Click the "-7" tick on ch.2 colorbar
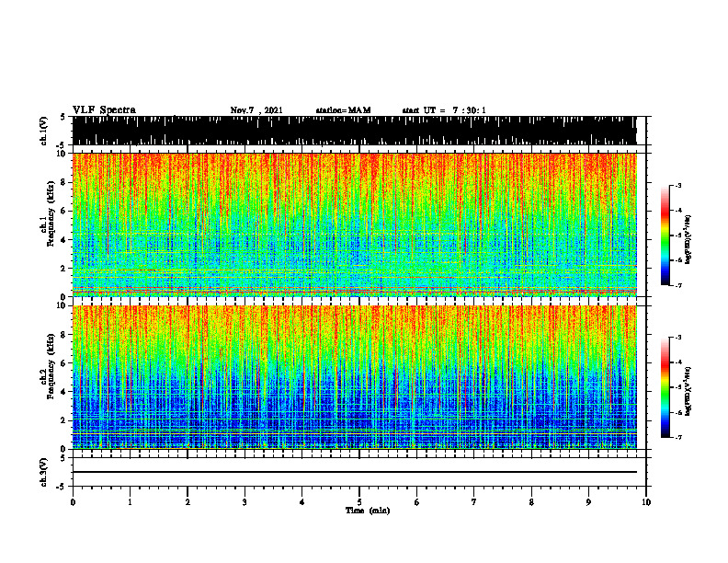 [x=678, y=437]
